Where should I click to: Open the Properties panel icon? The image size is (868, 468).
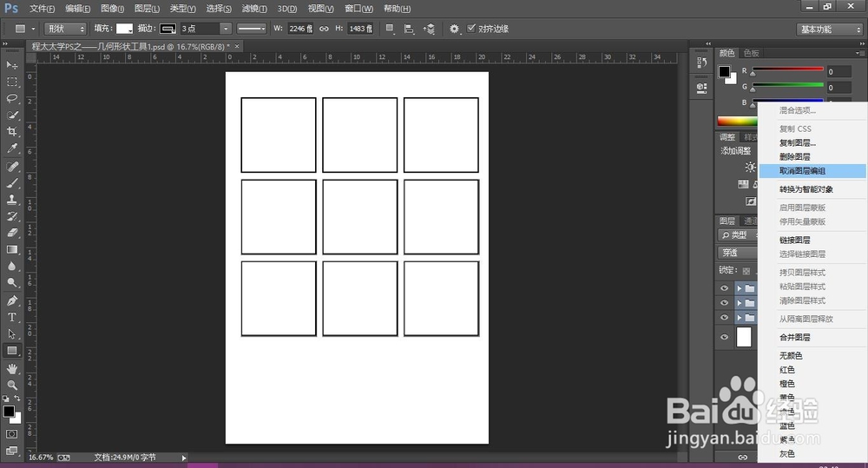click(x=701, y=88)
